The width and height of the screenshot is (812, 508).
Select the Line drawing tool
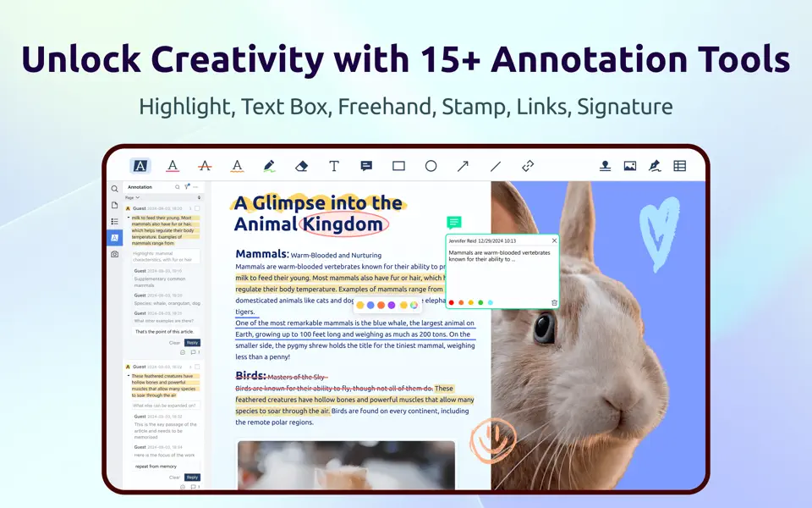pyautogui.click(x=496, y=166)
